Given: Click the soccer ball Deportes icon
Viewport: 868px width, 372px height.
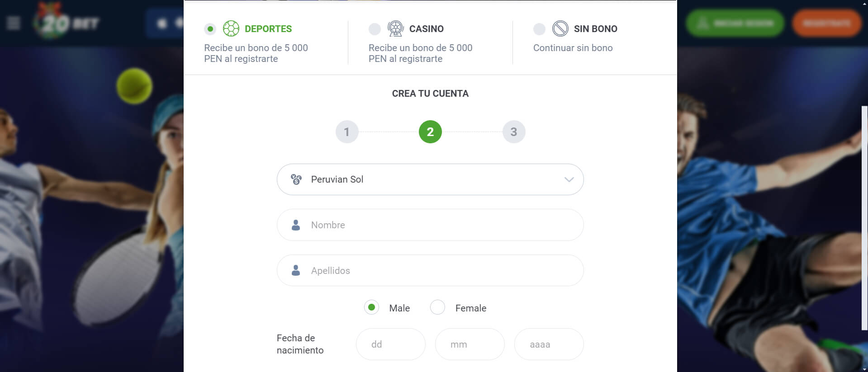Looking at the screenshot, I should coord(231,28).
